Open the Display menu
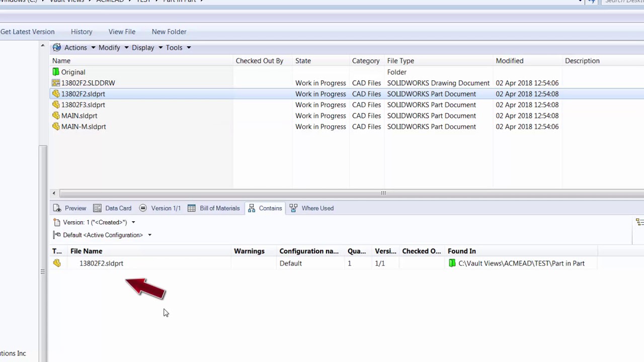644x362 pixels. click(x=147, y=48)
